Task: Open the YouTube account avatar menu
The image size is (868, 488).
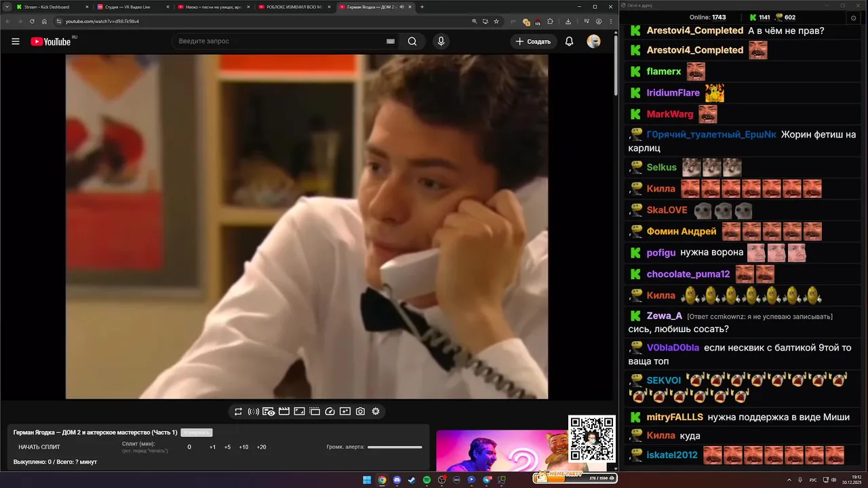Action: 593,41
